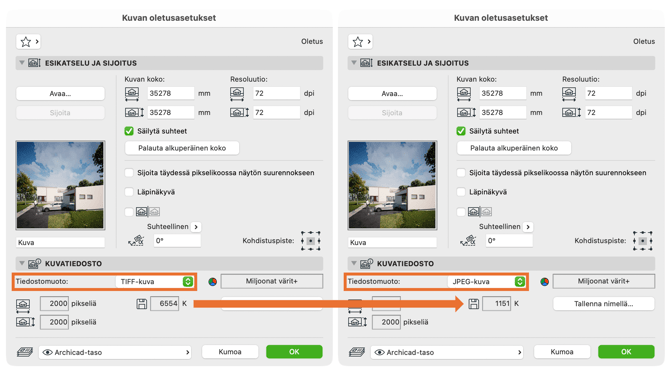Image resolution: width=670 pixels, height=371 pixels.
Task: Enable Sijoita täydessä pikselikoossa in left dialog
Action: coord(129,173)
